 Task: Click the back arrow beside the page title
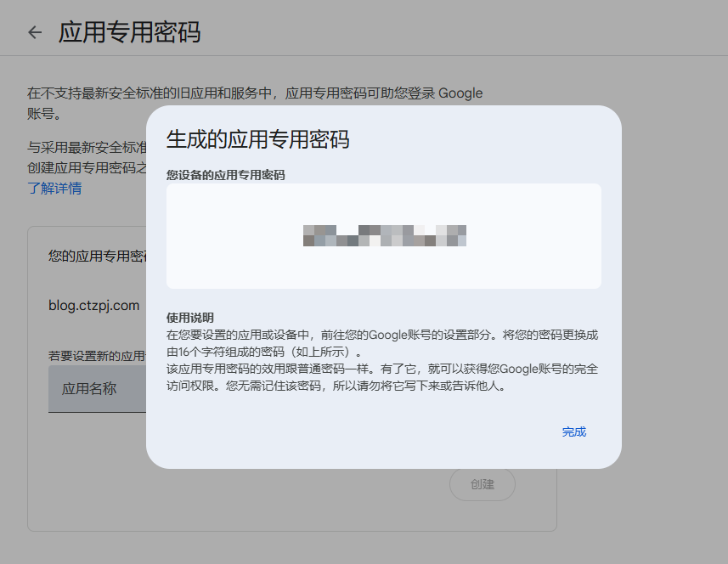tap(35, 32)
